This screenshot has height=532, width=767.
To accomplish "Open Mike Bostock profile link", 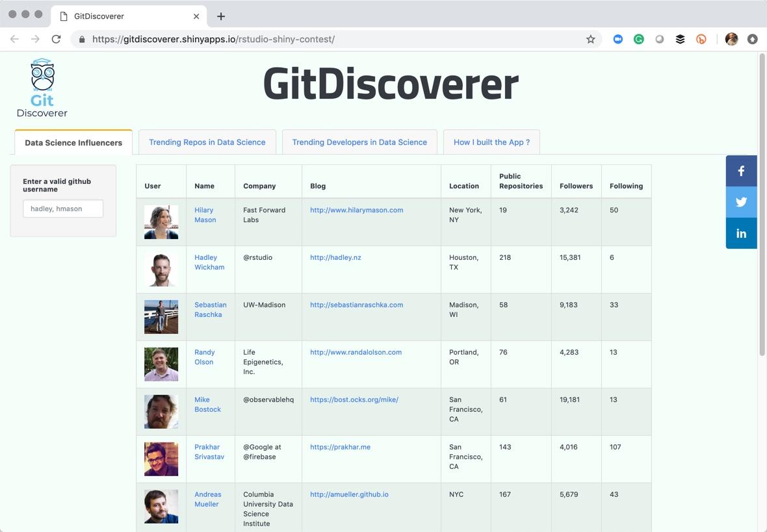I will click(x=207, y=405).
